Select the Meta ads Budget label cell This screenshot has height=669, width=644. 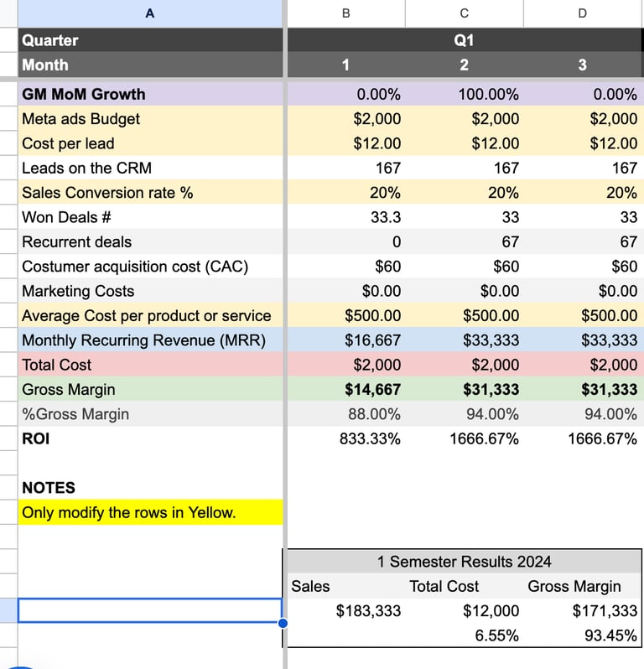(81, 119)
